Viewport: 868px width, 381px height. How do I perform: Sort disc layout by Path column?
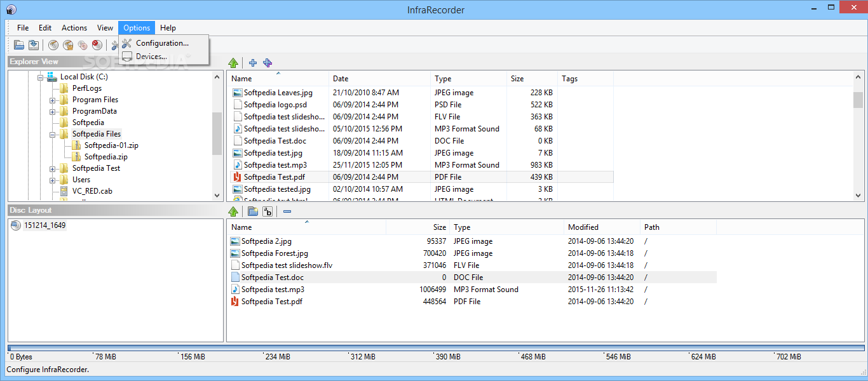679,227
